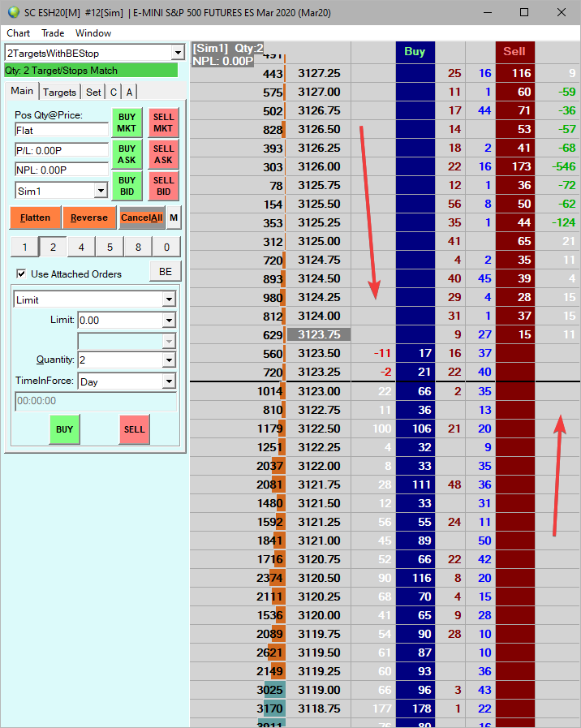Select quantity preset 4
Screen dimensions: 581x728
click(81, 247)
